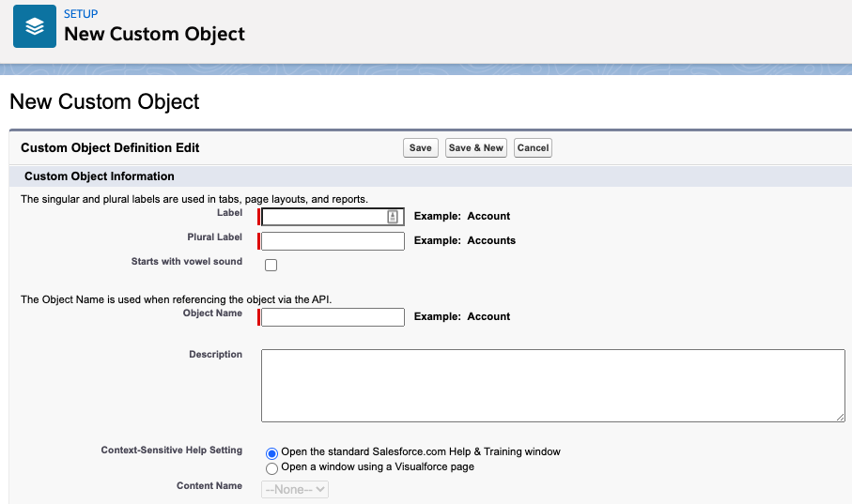
Task: Open the Content Name dropdown
Action: point(295,489)
